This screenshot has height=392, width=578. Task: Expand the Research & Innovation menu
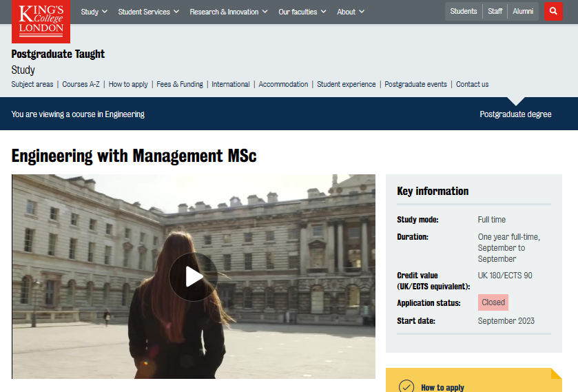(229, 12)
